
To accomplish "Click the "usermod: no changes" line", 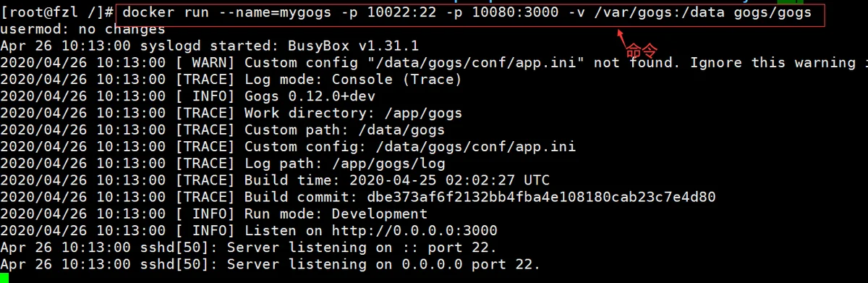I will tap(82, 30).
